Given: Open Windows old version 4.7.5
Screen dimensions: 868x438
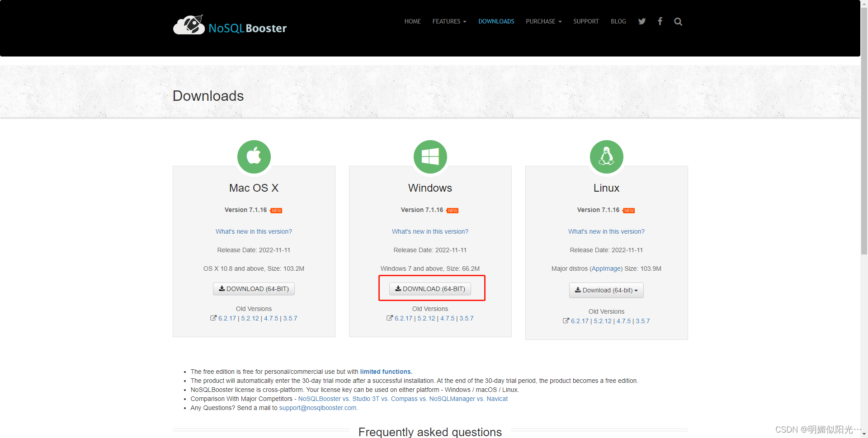Looking at the screenshot, I should (x=448, y=318).
